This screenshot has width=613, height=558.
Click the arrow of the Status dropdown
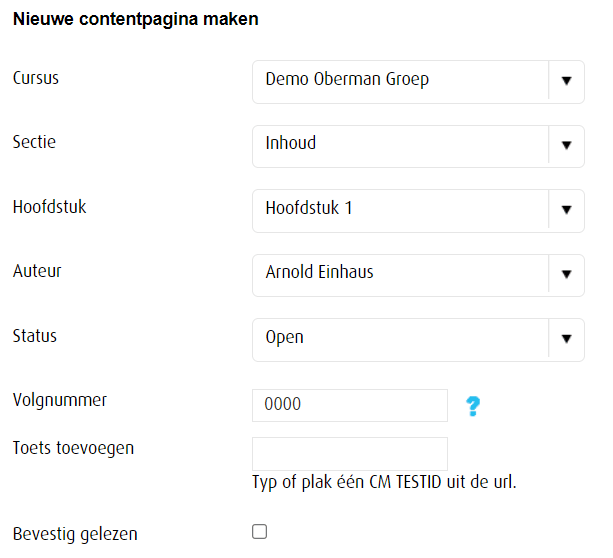(x=566, y=339)
